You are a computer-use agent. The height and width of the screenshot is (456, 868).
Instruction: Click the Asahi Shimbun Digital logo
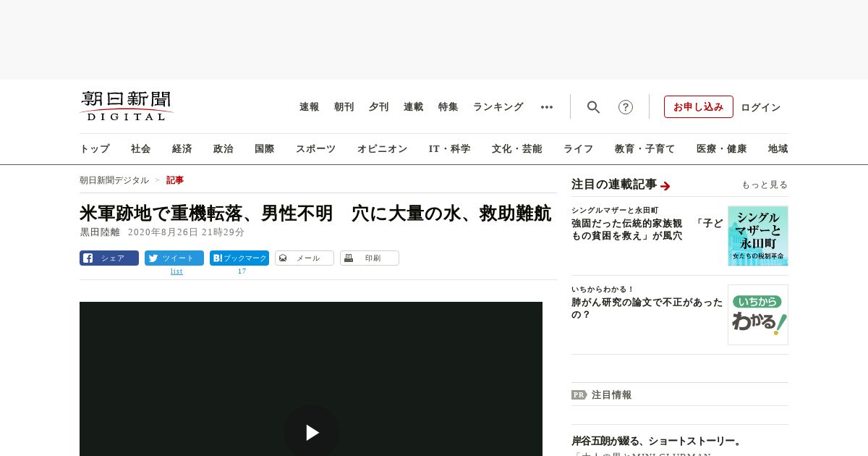(126, 106)
